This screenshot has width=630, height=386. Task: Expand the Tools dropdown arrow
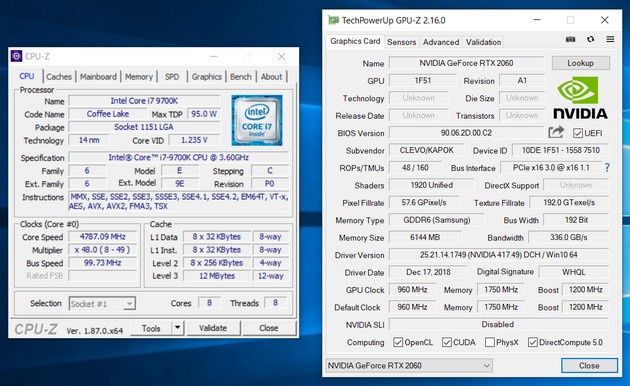point(178,328)
